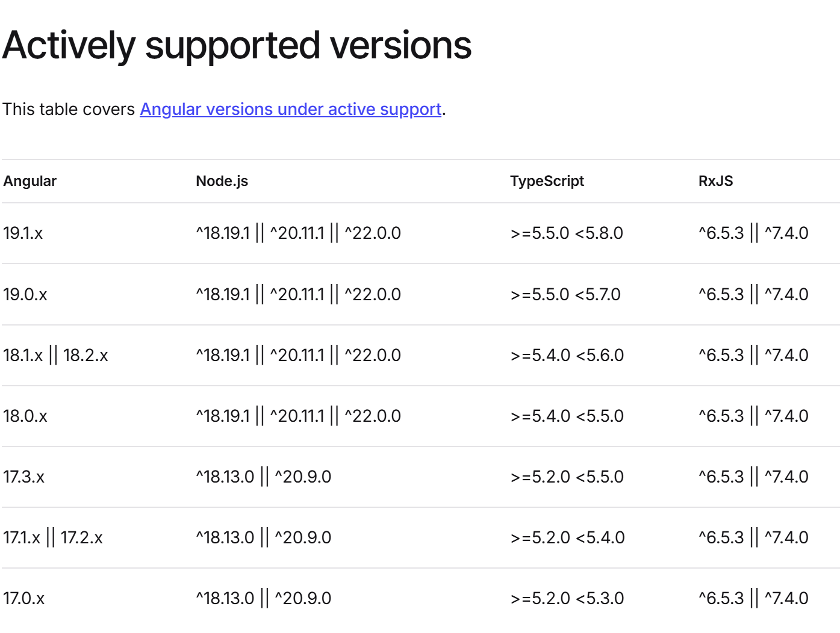840x633 pixels.
Task: Select the TypeScript range ">=5.5.0 <5.7.0"
Action: 565,295
